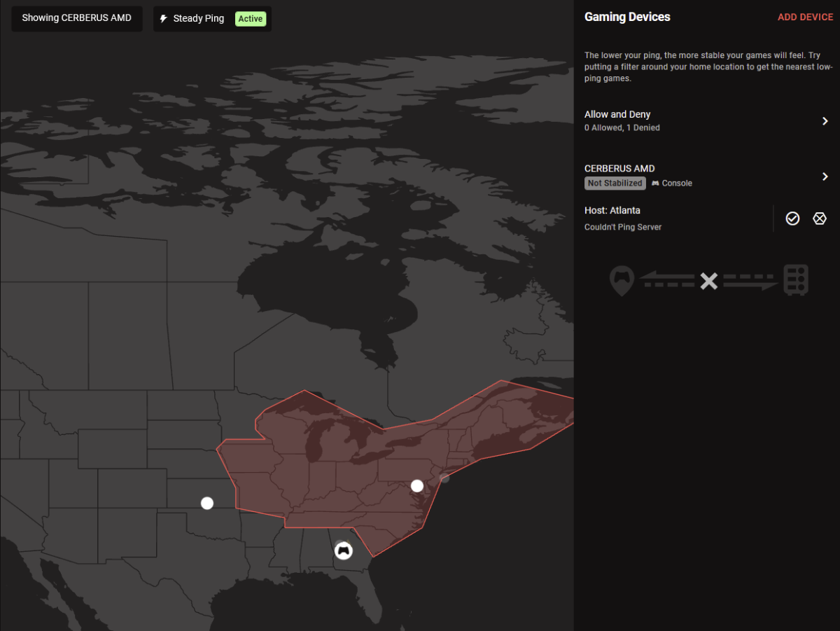840x631 pixels.
Task: Expand the Allow and Deny chevron
Action: [x=825, y=121]
